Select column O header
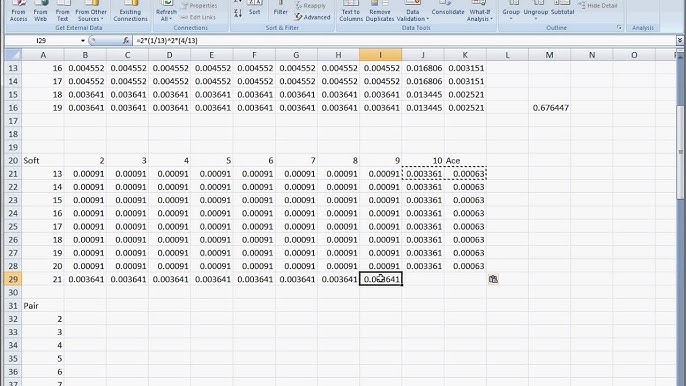This screenshot has width=686, height=386. pyautogui.click(x=634, y=55)
